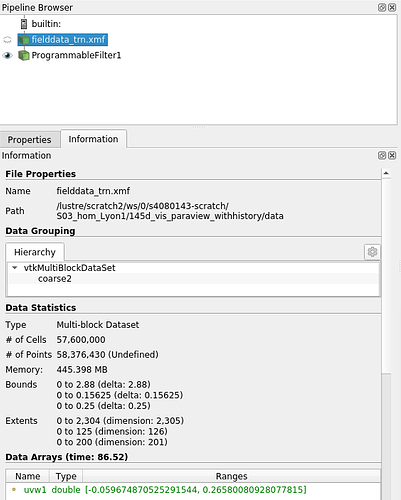The image size is (401, 500).
Task: Select the fielddata_trn.xmf cube icon
Action: 24,40
